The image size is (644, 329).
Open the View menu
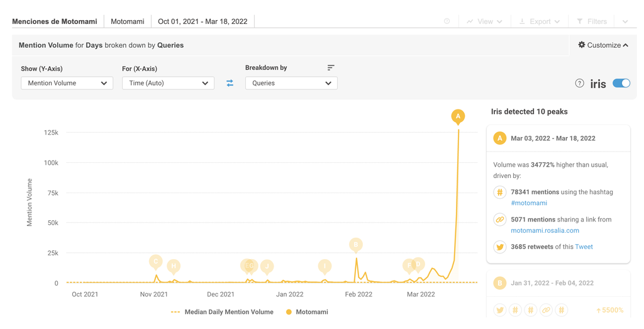point(484,21)
